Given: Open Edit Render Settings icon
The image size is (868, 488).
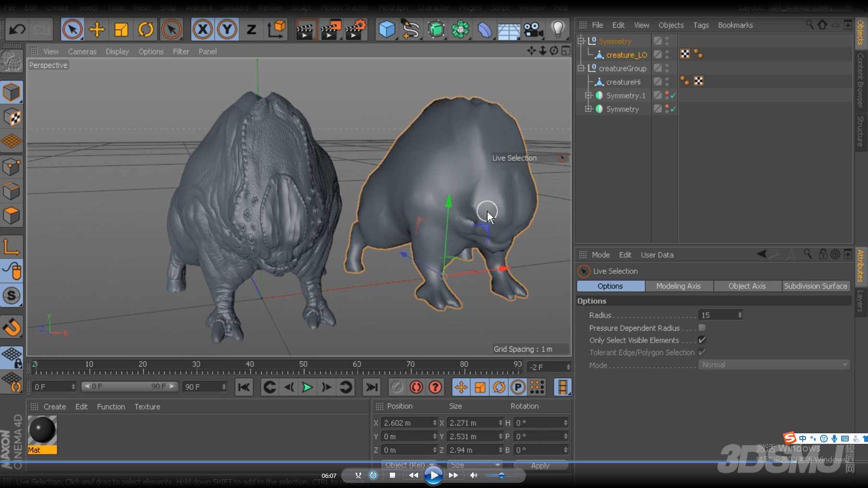Looking at the screenshot, I should coord(356,30).
